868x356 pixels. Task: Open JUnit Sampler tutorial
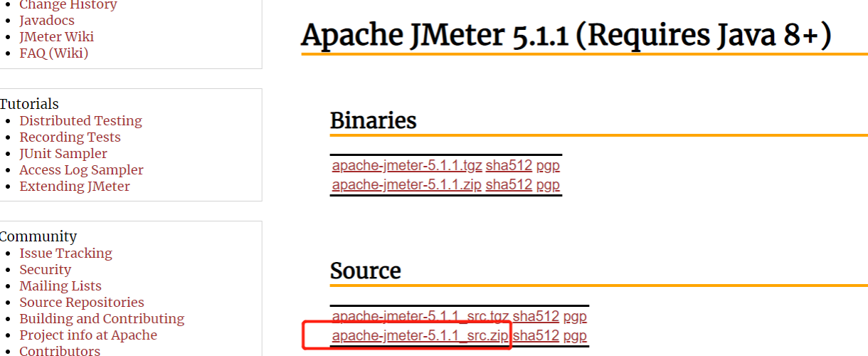pos(63,154)
